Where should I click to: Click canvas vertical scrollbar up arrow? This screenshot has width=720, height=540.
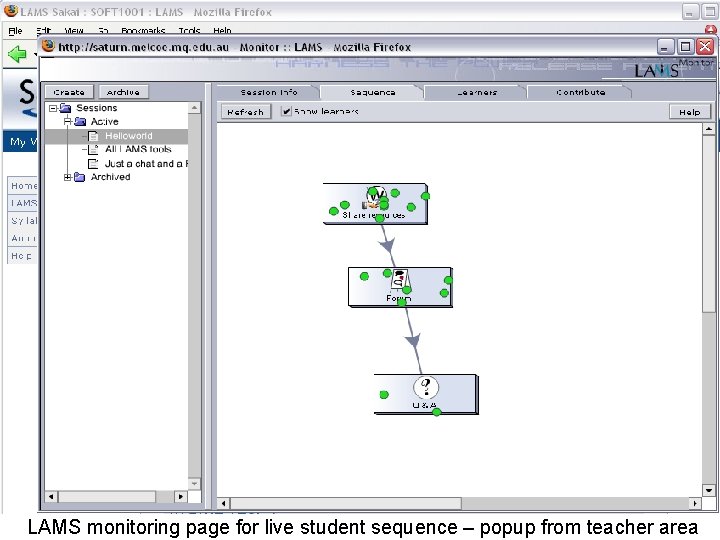coord(709,129)
